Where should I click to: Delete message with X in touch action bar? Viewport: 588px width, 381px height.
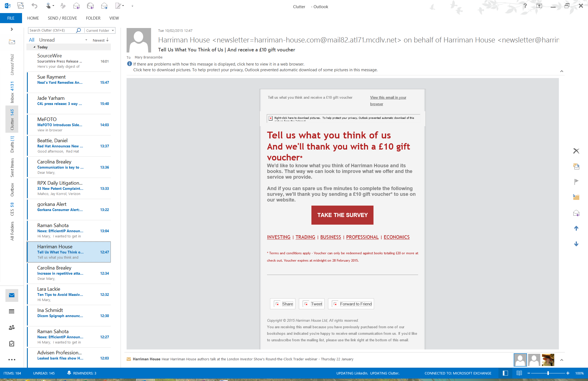pos(576,151)
